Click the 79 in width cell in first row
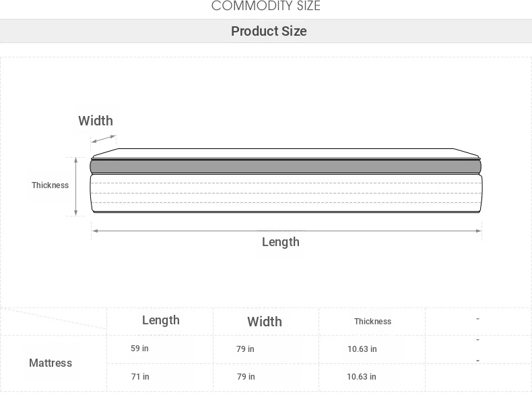This screenshot has width=532, height=418. tap(245, 349)
